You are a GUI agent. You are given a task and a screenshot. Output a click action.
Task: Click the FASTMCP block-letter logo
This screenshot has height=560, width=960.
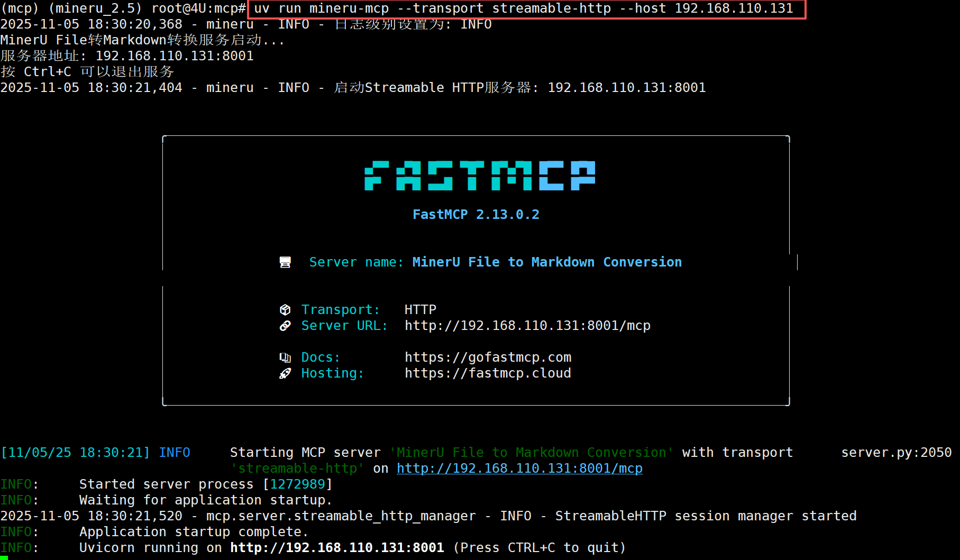(x=480, y=176)
